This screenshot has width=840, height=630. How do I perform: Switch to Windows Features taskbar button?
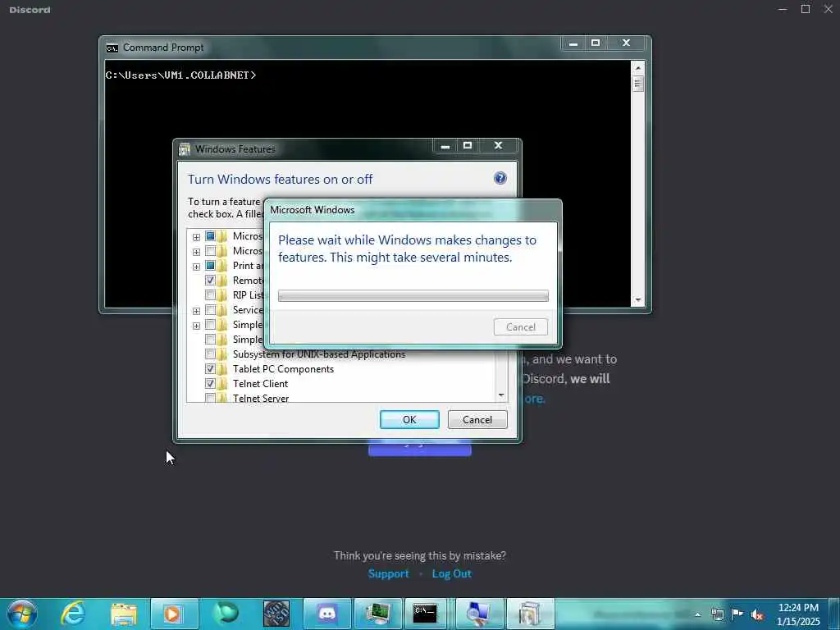tap(531, 614)
